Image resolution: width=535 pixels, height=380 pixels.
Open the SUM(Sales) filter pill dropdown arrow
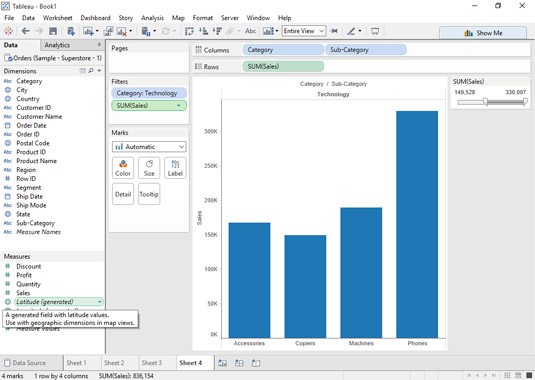pyautogui.click(x=178, y=106)
